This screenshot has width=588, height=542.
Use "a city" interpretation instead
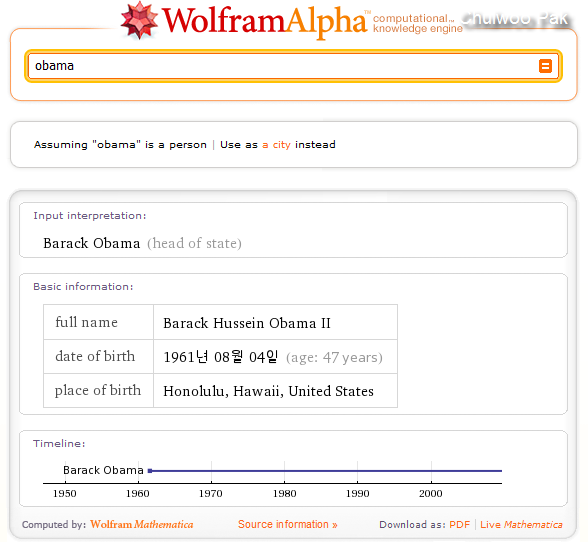coord(276,145)
